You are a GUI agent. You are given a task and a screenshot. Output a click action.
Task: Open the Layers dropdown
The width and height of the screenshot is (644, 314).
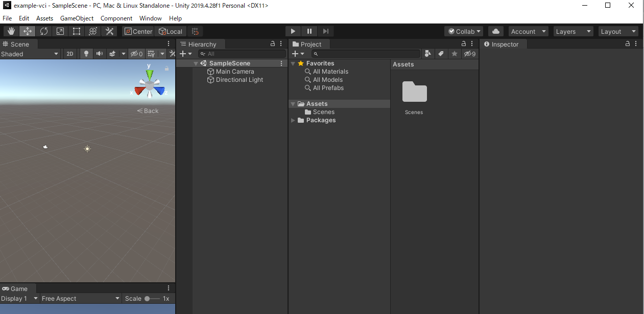[x=574, y=31]
